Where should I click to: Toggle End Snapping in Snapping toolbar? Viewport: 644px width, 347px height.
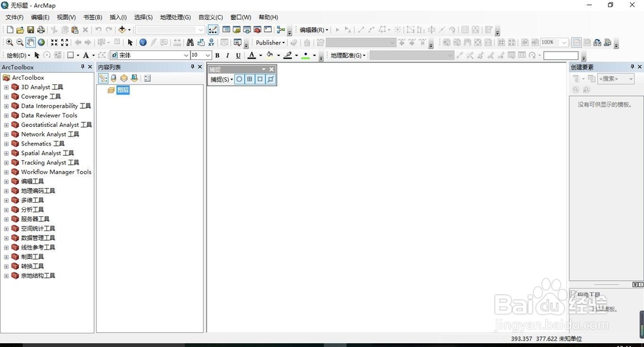tap(249, 79)
